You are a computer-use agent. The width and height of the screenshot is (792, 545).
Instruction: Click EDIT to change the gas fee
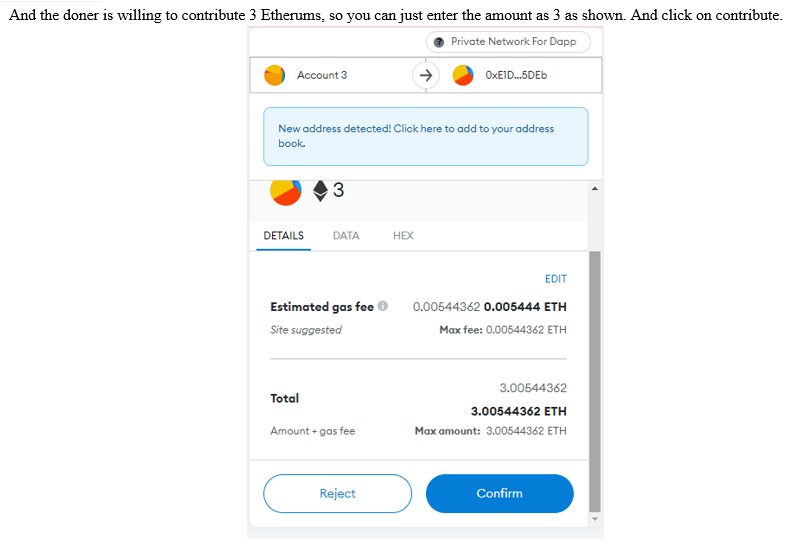click(555, 279)
